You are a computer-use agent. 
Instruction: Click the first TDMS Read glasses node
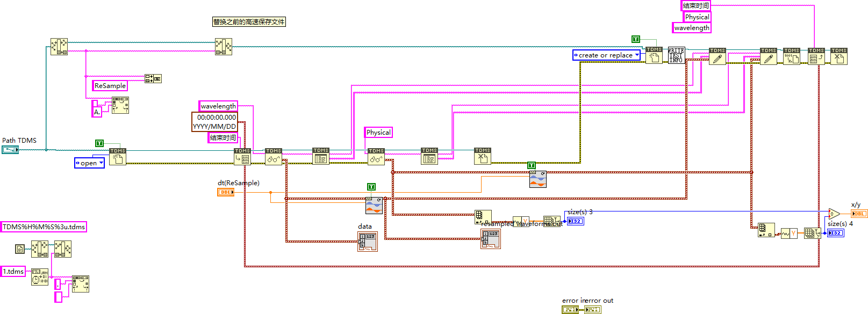click(x=274, y=156)
